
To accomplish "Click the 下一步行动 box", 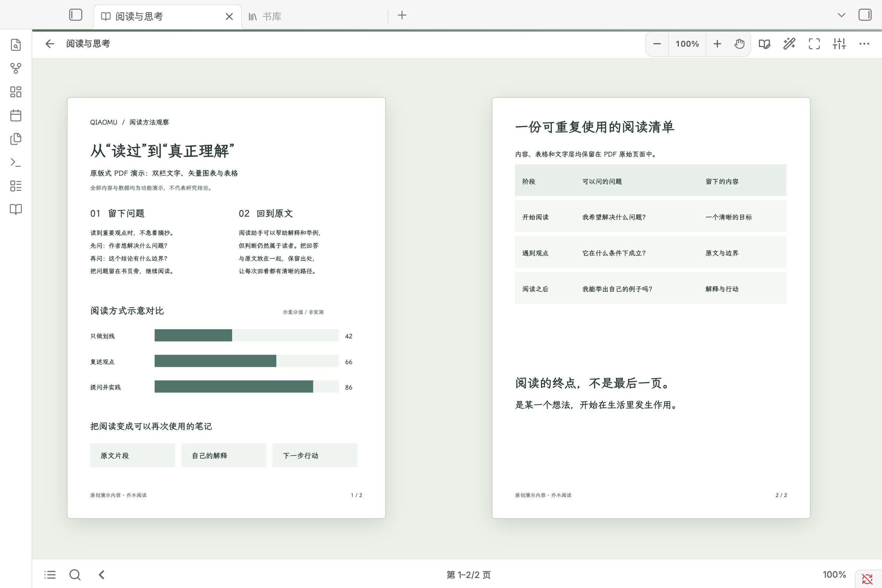I will 315,455.
